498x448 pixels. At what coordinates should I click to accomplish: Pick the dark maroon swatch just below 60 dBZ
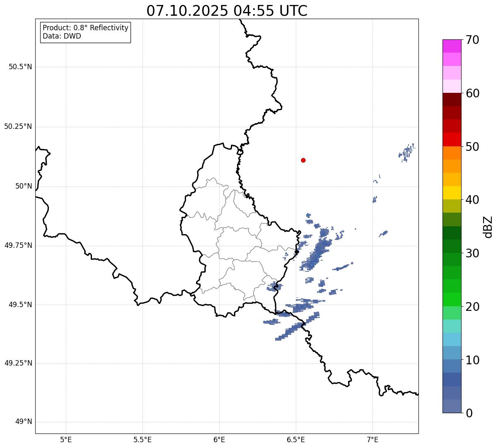pyautogui.click(x=452, y=99)
